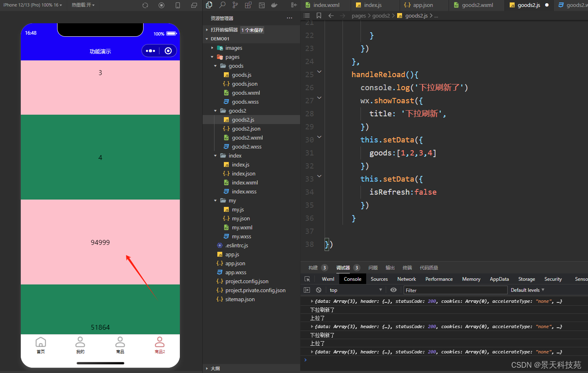Switch to the Network tab
The height and width of the screenshot is (373, 588).
tap(406, 279)
